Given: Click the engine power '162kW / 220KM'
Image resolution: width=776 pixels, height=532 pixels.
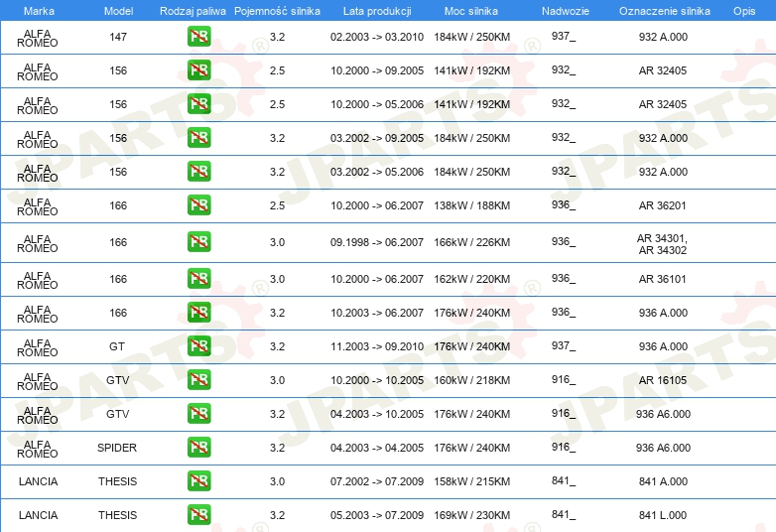Looking at the screenshot, I should 472,279.
